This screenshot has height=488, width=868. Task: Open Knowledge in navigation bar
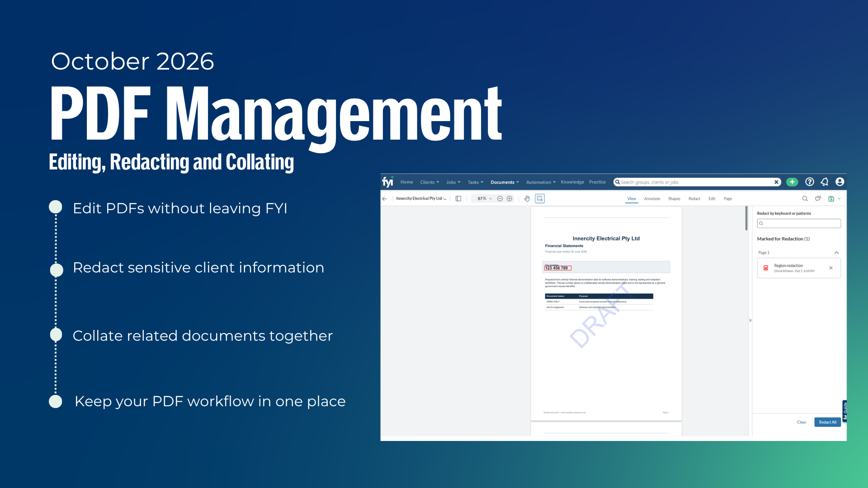pos(572,182)
